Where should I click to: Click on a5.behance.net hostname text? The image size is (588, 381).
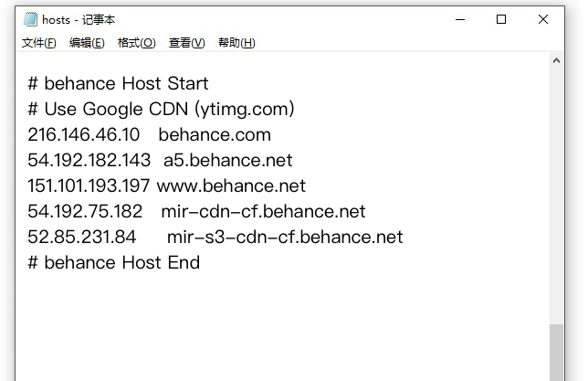pos(228,160)
